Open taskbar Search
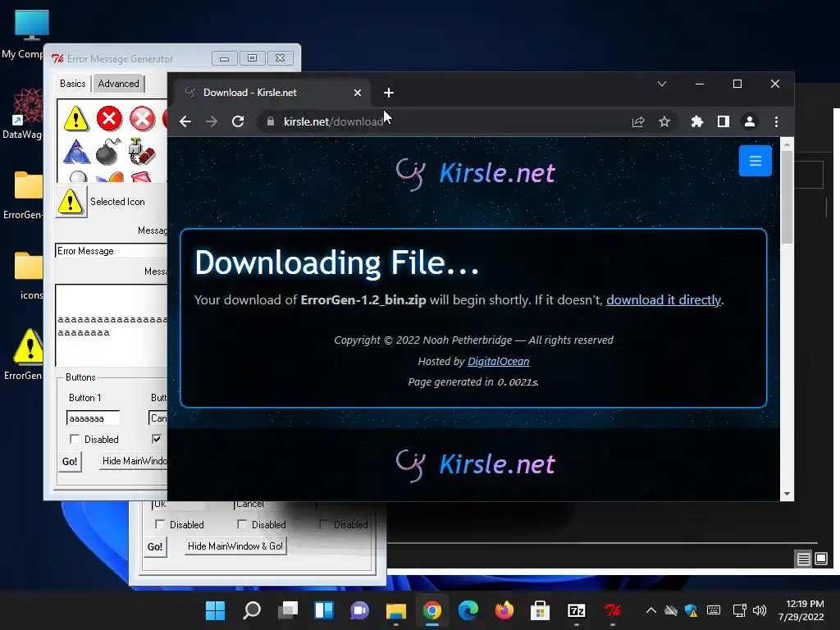The image size is (840, 630). 251,610
